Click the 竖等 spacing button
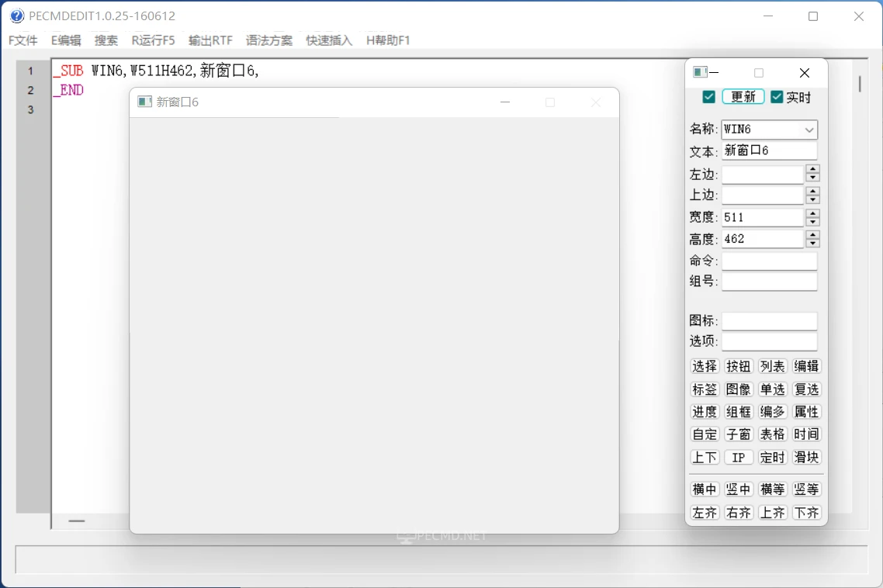 tap(806, 489)
